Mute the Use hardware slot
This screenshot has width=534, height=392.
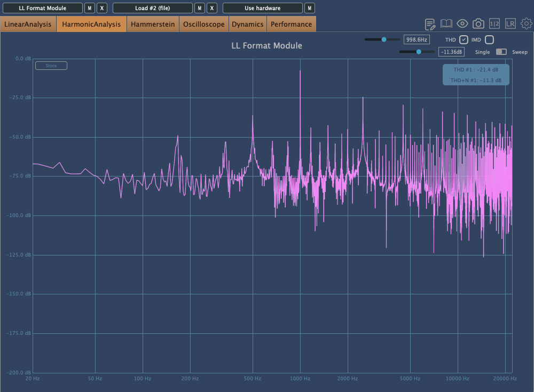coord(309,8)
